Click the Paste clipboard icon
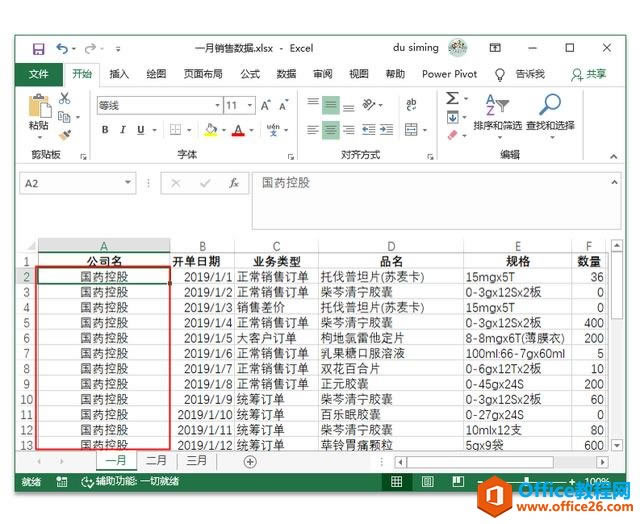 pyautogui.click(x=40, y=106)
